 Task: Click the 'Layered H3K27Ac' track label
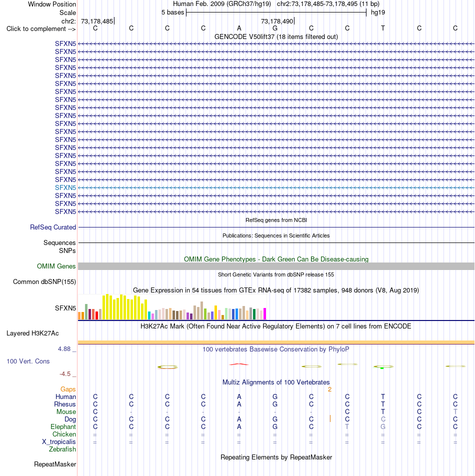pos(32,333)
